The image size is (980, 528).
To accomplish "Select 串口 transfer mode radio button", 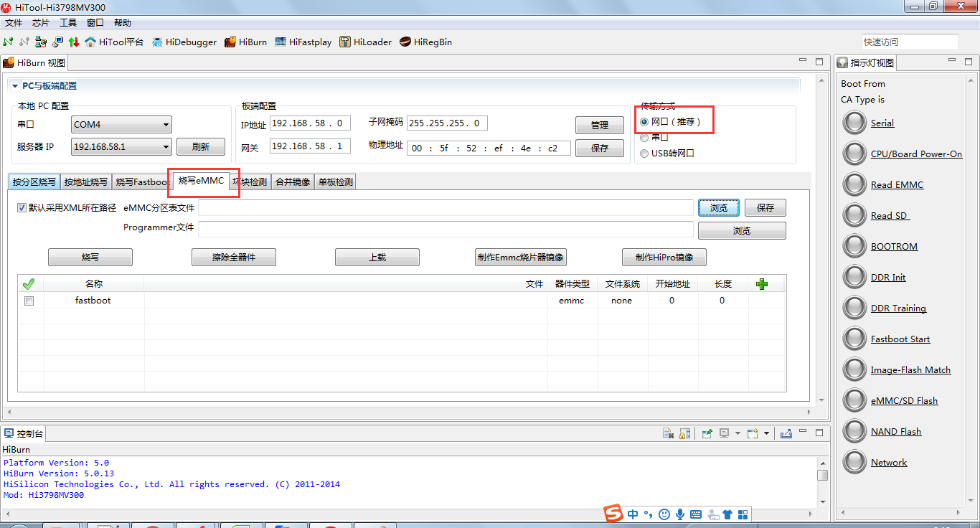I will click(644, 138).
